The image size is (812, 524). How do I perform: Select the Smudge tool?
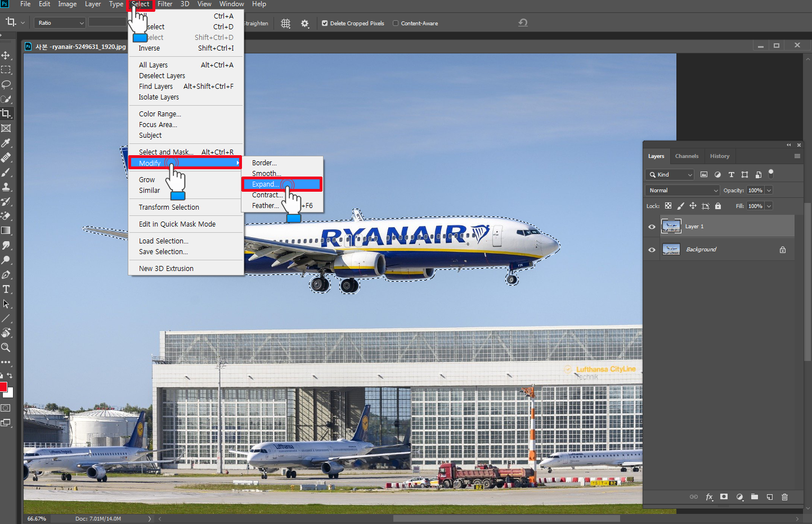click(x=6, y=245)
